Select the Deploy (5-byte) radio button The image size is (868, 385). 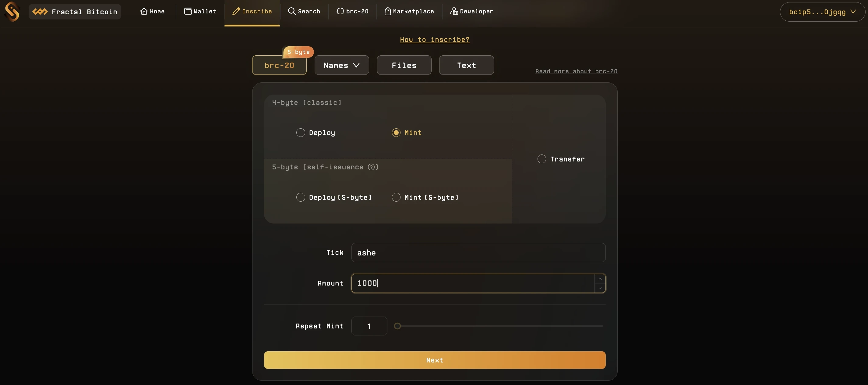click(x=300, y=197)
